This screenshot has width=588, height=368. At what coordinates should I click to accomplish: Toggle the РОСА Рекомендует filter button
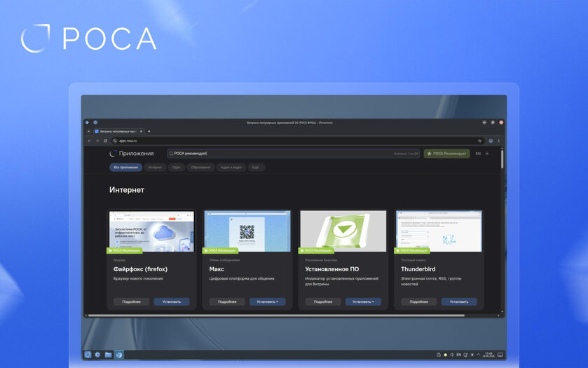click(x=446, y=154)
